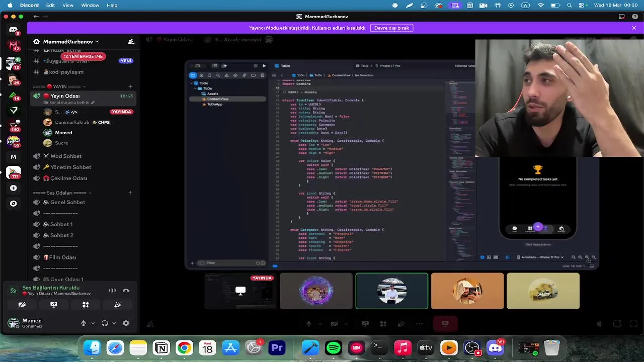Deafen with headphones icon in user panel
644x362 pixels.
pyautogui.click(x=105, y=323)
